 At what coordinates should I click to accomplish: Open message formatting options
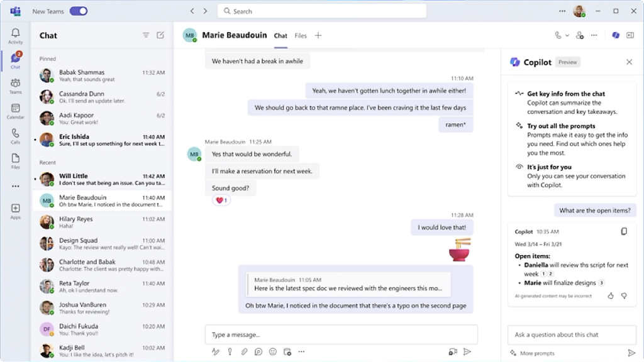click(x=216, y=352)
